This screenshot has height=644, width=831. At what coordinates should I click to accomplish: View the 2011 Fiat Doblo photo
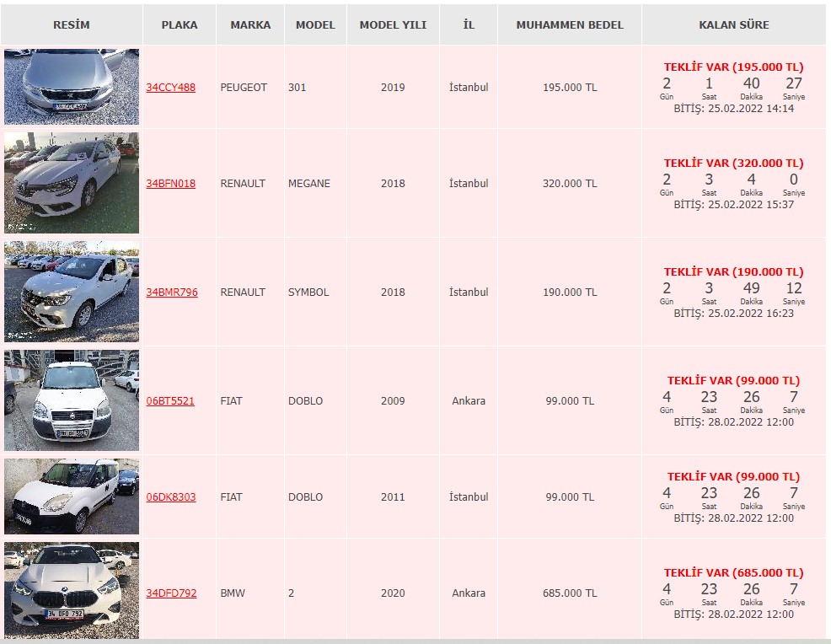pyautogui.click(x=72, y=496)
